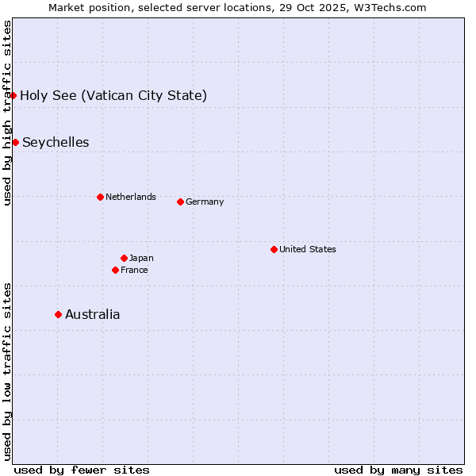476x476 pixels.
Task: Click the United States data point
Action: pyautogui.click(x=274, y=249)
